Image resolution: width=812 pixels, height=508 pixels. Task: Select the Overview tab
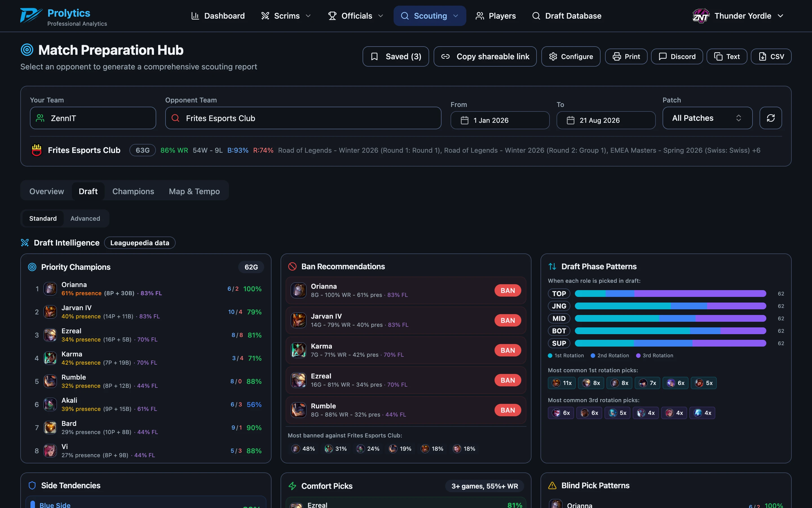pos(47,191)
